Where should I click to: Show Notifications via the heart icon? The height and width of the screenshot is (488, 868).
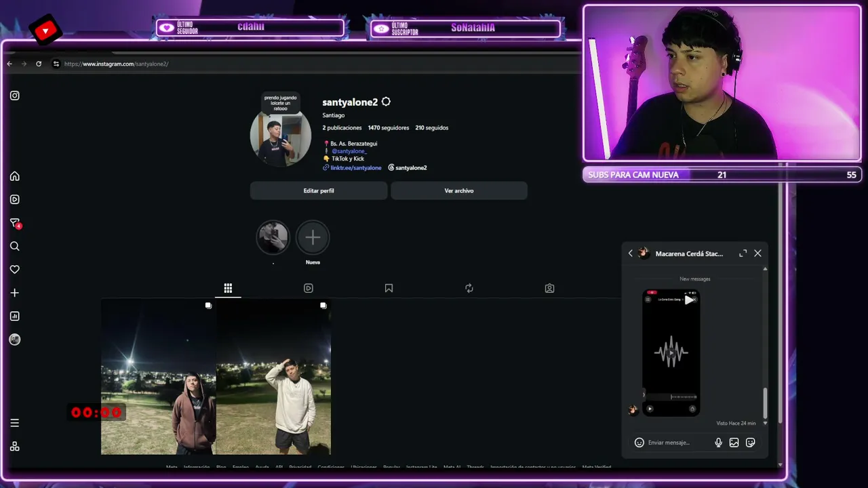(14, 269)
